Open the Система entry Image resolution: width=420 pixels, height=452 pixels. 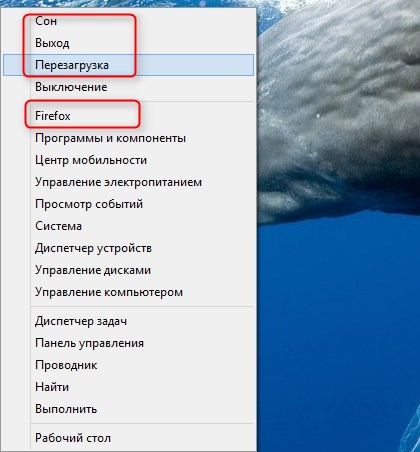[x=128, y=226]
